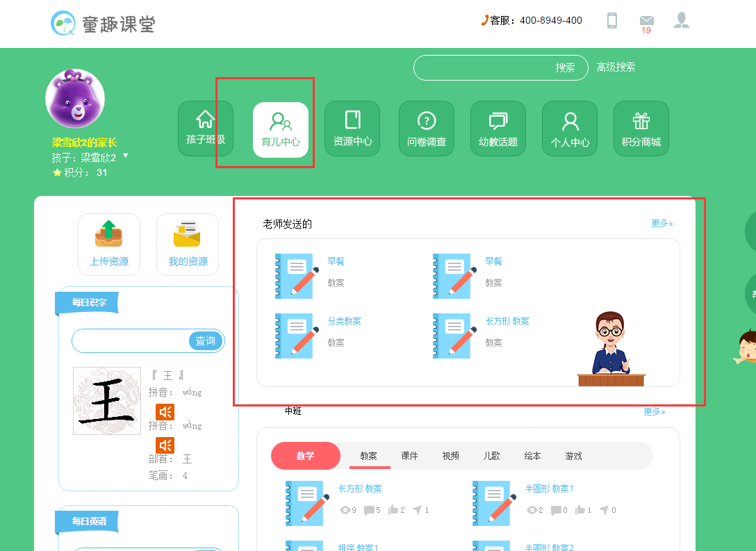Select the 数学 subject tab

(x=306, y=456)
